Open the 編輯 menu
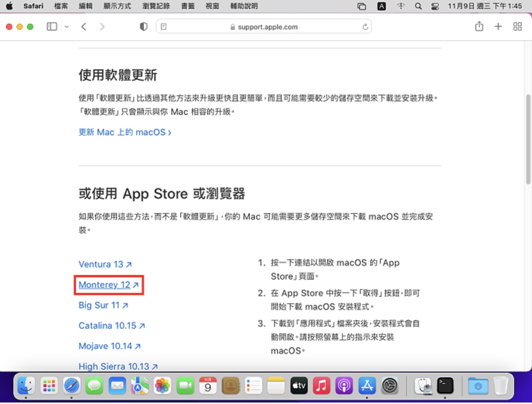This screenshot has width=532, height=404. point(86,6)
